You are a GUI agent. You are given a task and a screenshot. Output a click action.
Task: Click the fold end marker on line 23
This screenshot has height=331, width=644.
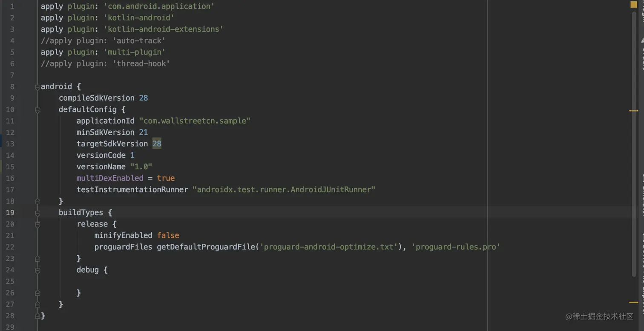pos(37,259)
